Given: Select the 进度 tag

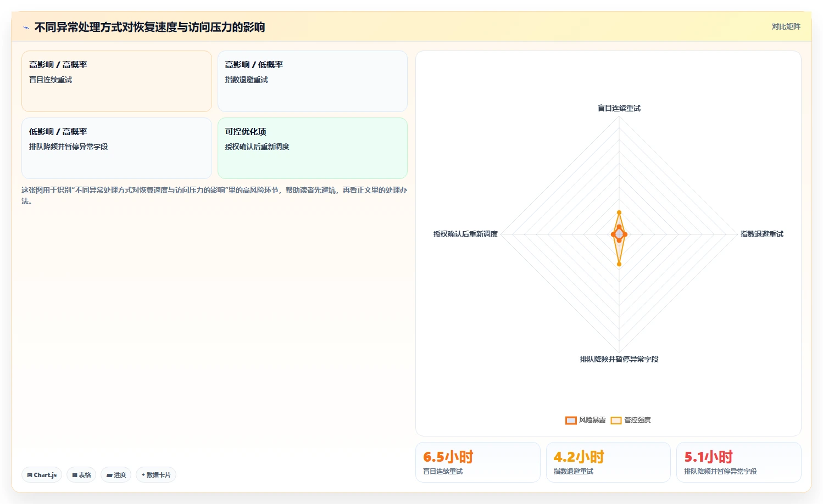Looking at the screenshot, I should pyautogui.click(x=116, y=475).
